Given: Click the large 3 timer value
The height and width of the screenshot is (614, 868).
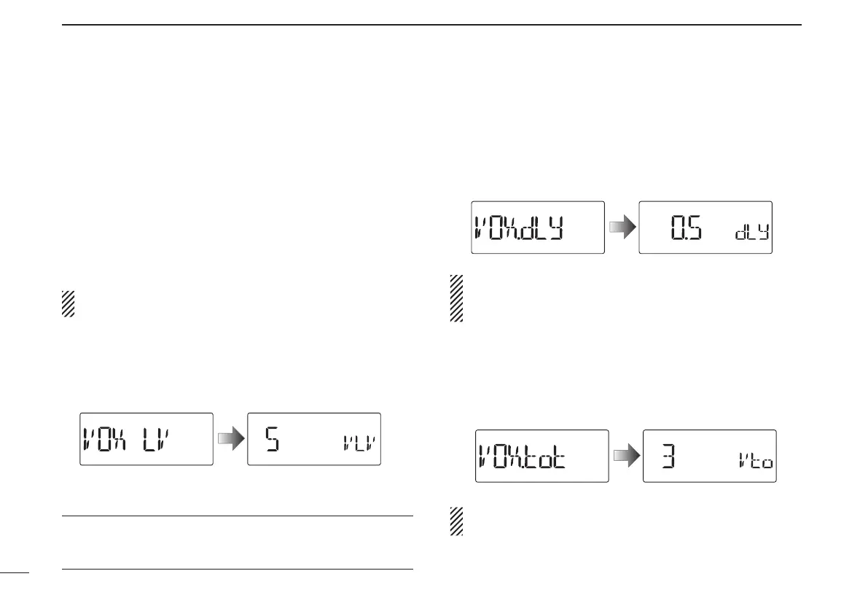Looking at the screenshot, I should [x=668, y=456].
